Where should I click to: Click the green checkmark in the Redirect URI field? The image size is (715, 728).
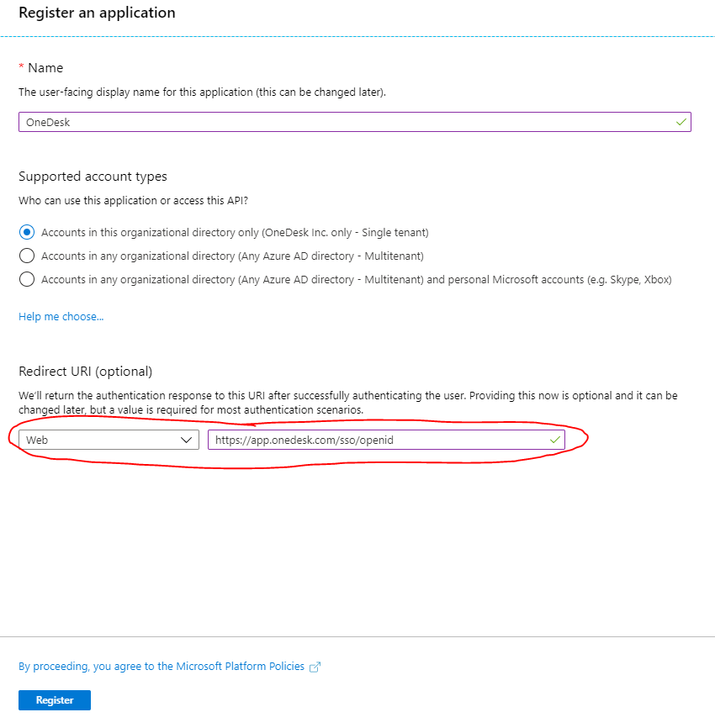[x=554, y=440]
